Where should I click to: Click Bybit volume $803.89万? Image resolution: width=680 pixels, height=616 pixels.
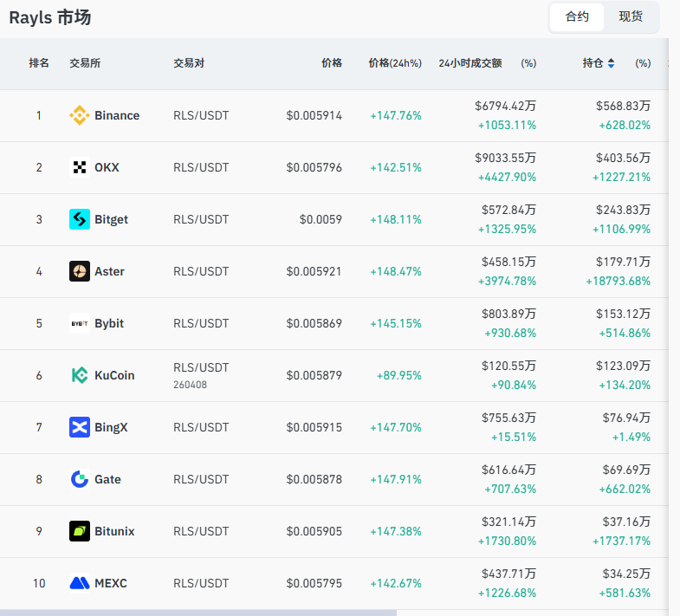pos(508,314)
